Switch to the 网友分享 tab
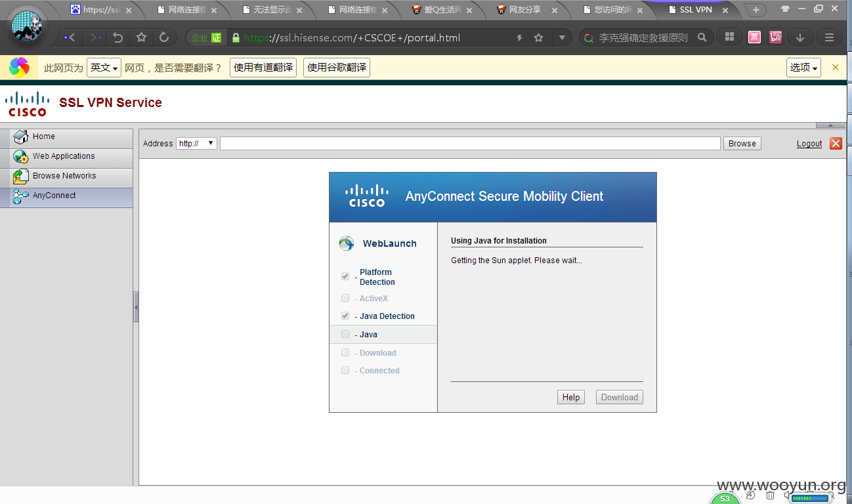 coord(528,10)
